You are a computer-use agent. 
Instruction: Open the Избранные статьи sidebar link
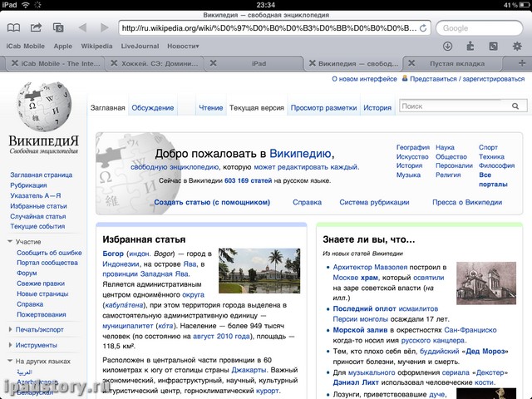[38, 206]
